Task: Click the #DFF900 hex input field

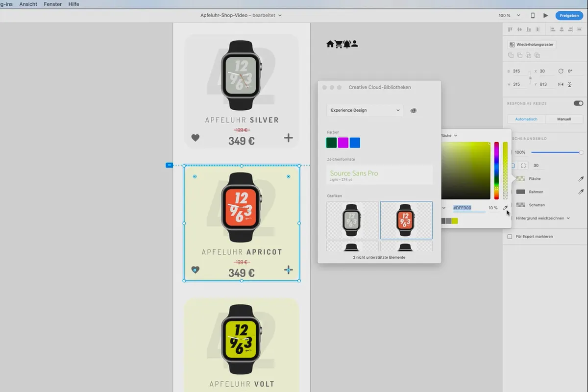Action: tap(468, 208)
